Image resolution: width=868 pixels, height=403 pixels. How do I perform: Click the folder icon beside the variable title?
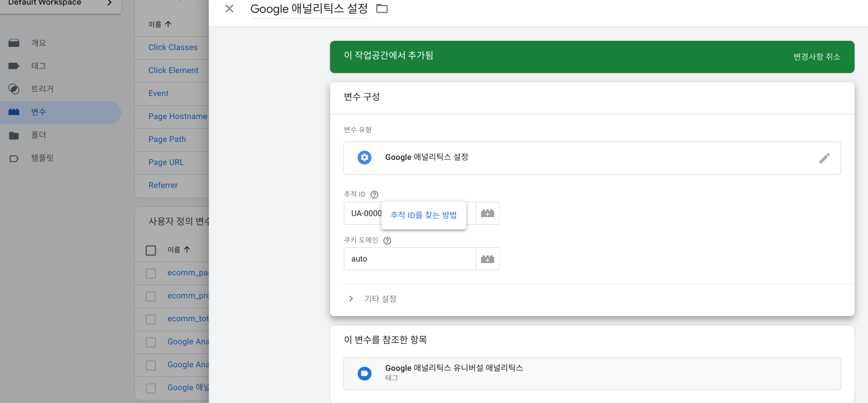point(382,9)
